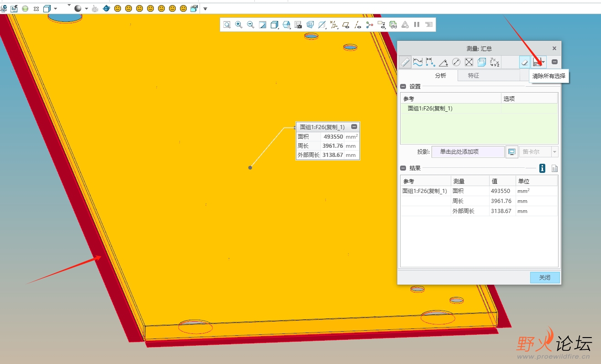
Task: Click the 测量 column header
Action: 469,181
